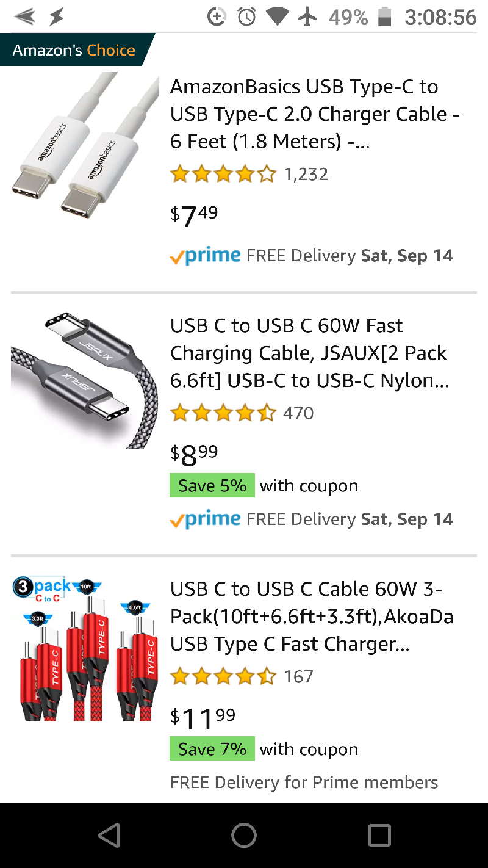Image resolution: width=488 pixels, height=868 pixels.
Task: View the red 3-pack cable image
Action: [85, 649]
